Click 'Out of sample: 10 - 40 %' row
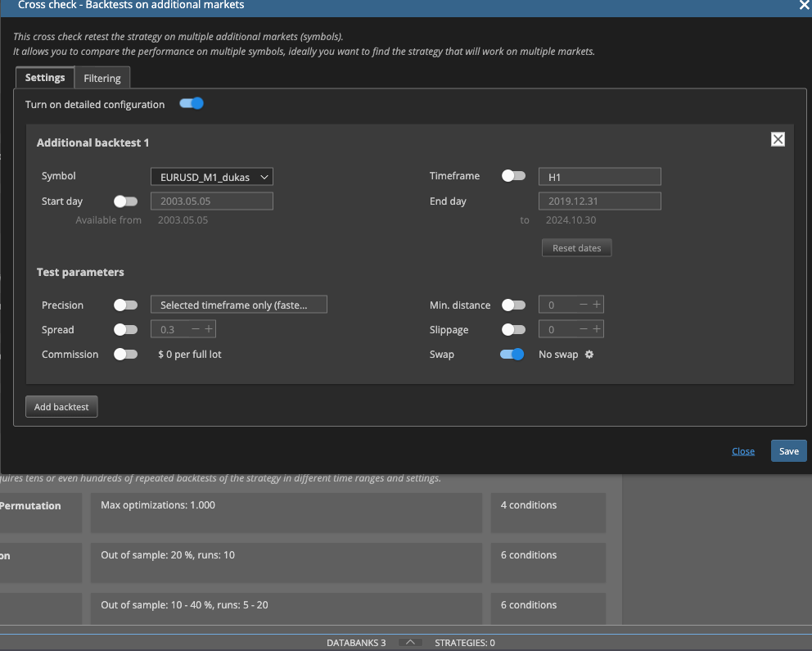The height and width of the screenshot is (651, 812). tap(286, 608)
